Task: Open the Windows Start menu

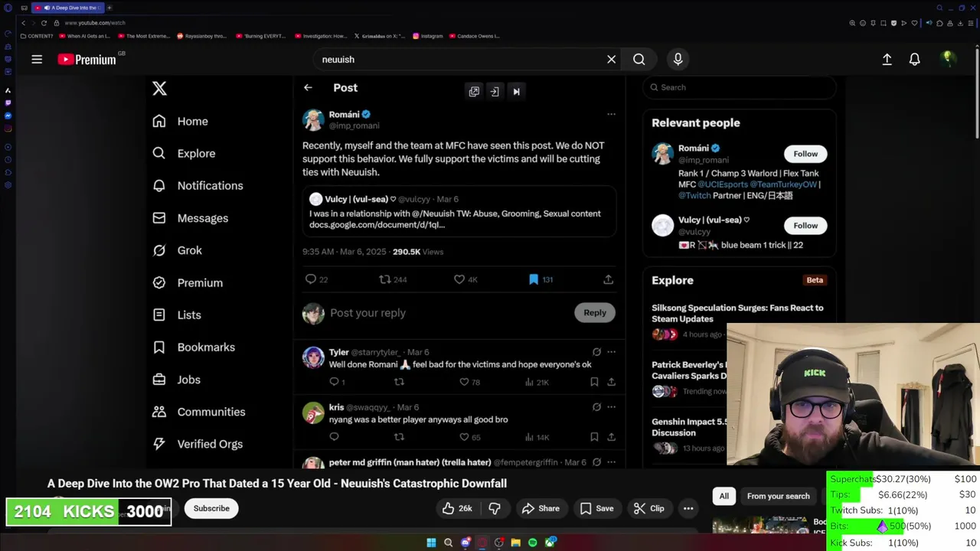Action: pos(431,543)
